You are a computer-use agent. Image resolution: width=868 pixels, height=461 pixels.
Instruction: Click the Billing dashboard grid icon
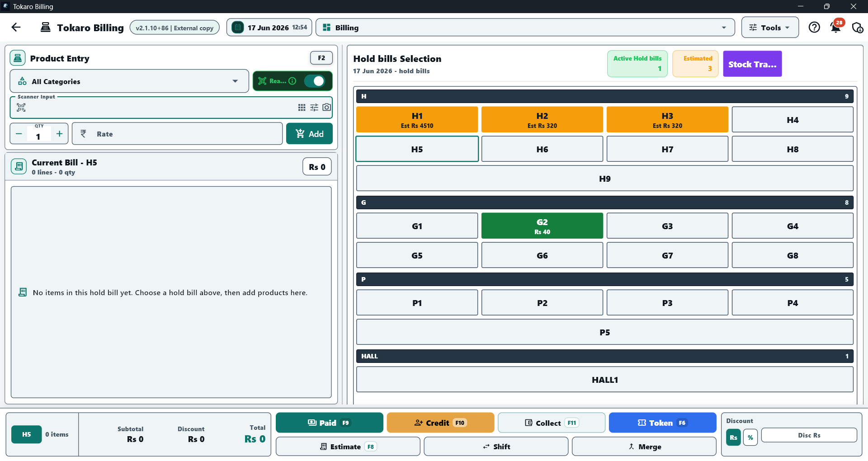[x=326, y=28]
